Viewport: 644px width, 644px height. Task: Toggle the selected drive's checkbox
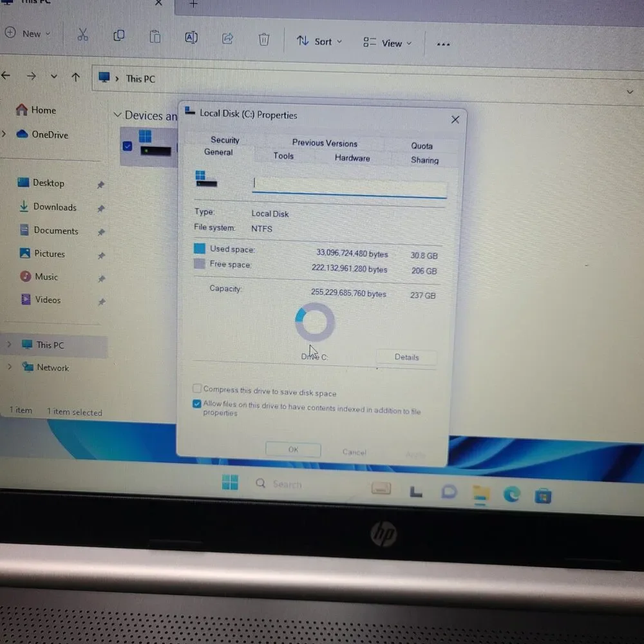pos(128,146)
